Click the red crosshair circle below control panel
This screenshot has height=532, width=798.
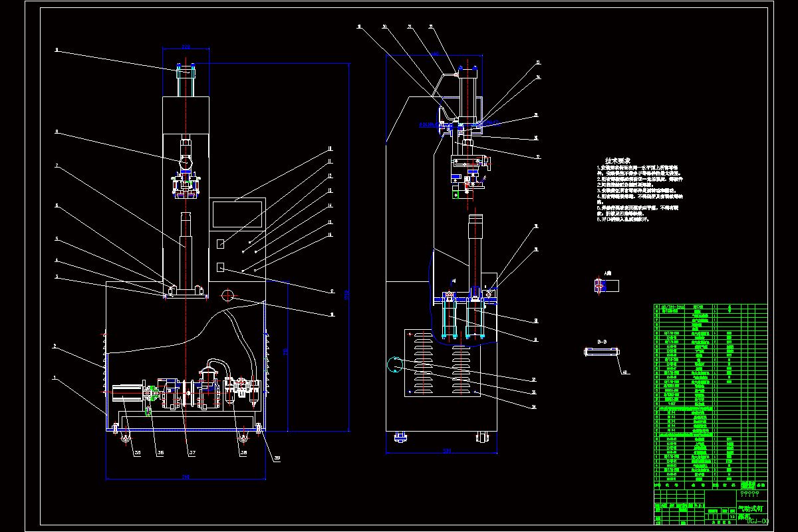click(228, 295)
